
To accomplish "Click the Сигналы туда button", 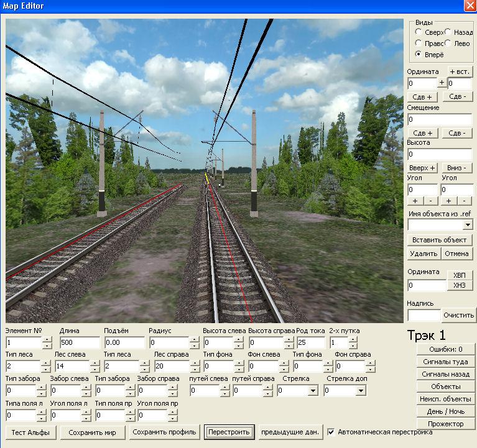I will pos(445,361).
